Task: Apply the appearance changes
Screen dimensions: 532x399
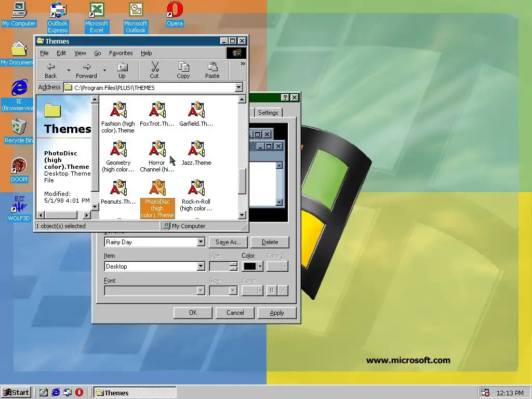Action: click(277, 312)
